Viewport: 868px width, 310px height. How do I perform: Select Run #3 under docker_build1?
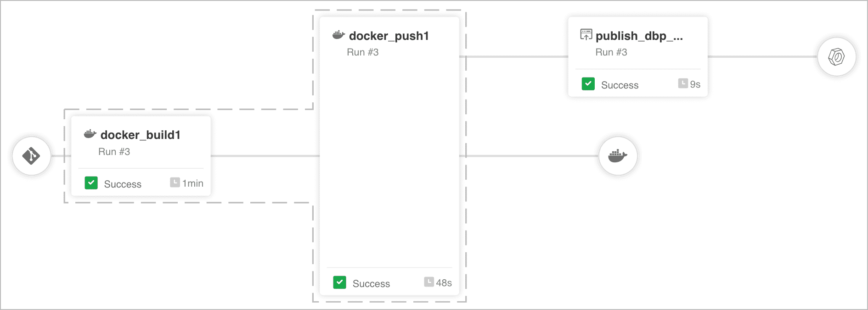coord(114,152)
